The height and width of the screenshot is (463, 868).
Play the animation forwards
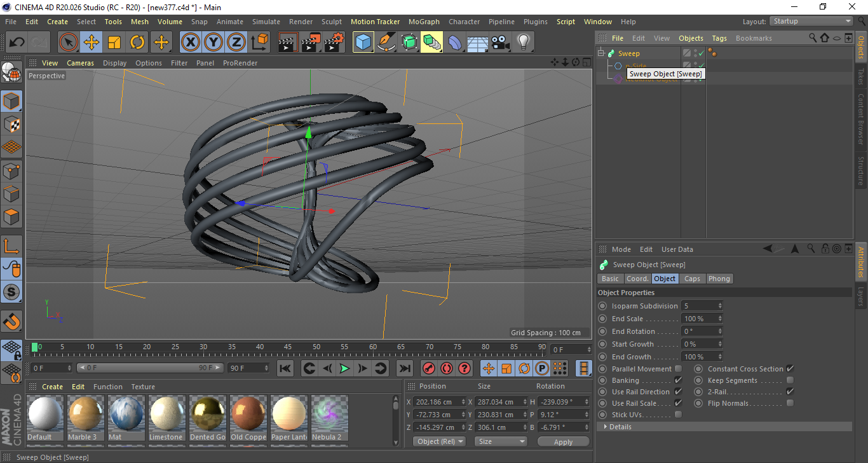[x=344, y=368]
